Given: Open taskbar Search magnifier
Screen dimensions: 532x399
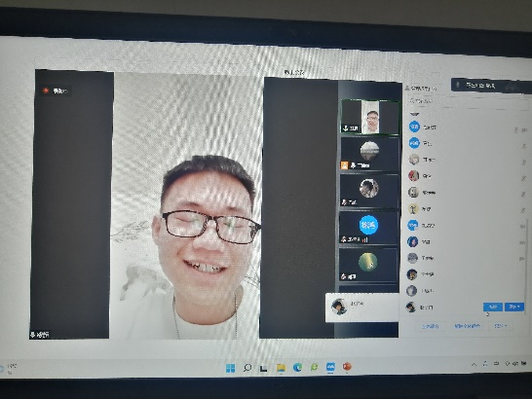Looking at the screenshot, I should click(247, 368).
